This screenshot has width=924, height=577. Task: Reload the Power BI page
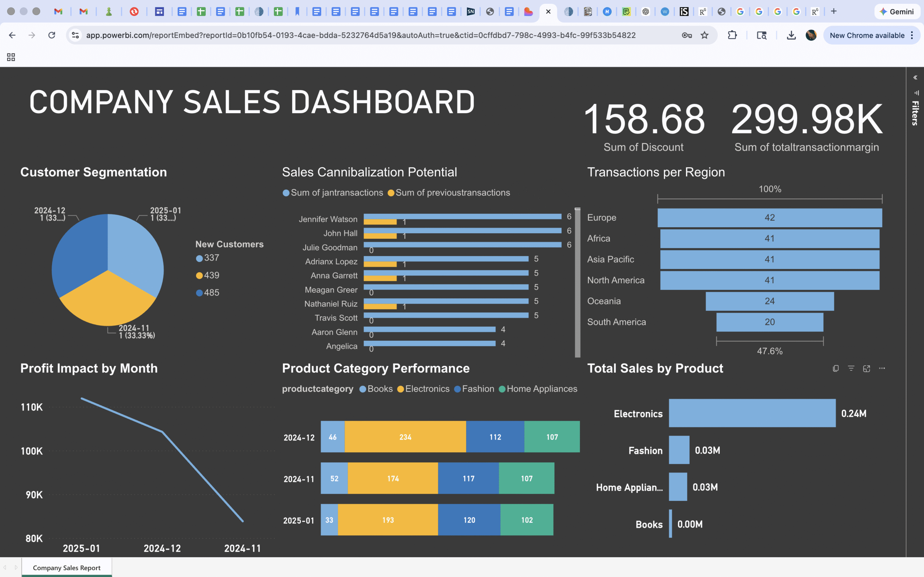point(52,35)
